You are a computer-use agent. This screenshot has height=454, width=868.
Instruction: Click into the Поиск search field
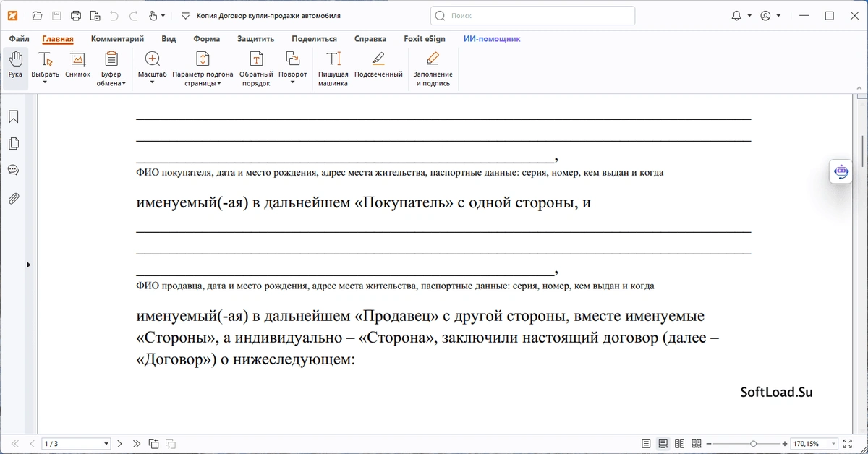pos(532,15)
